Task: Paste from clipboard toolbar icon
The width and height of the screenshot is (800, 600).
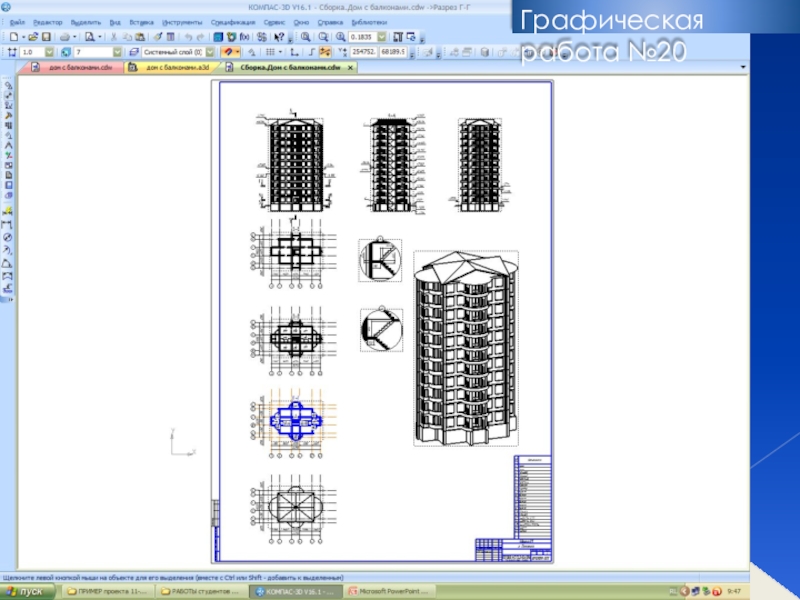Action: (139, 37)
